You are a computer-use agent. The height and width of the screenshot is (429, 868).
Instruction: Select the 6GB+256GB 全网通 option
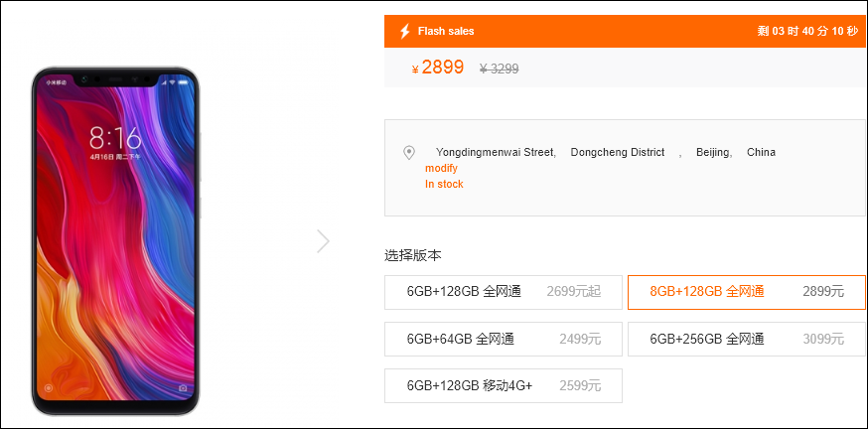click(746, 339)
